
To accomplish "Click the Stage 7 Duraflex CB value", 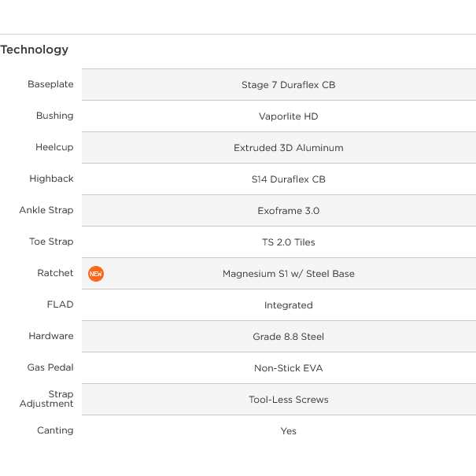I will (x=289, y=85).
